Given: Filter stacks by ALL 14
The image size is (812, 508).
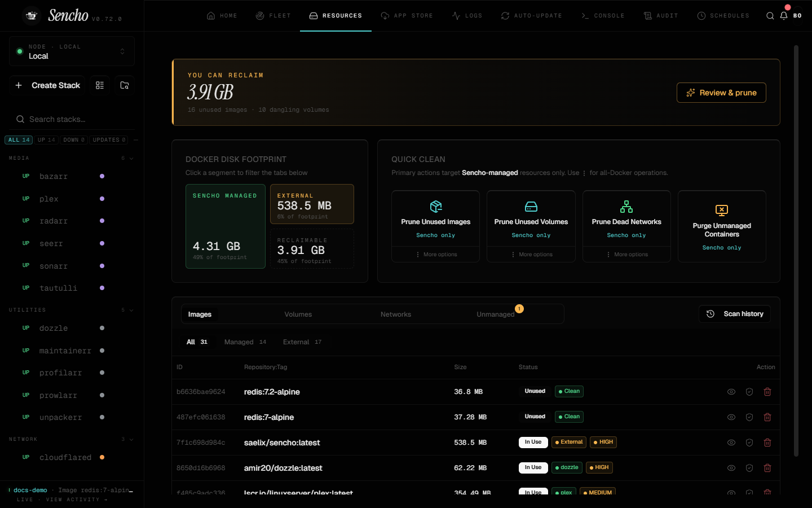Looking at the screenshot, I should coord(19,140).
